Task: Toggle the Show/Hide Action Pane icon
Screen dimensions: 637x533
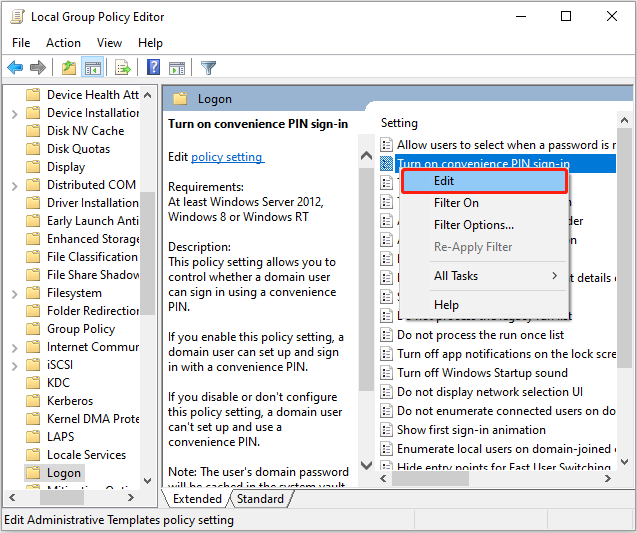Action: point(177,68)
